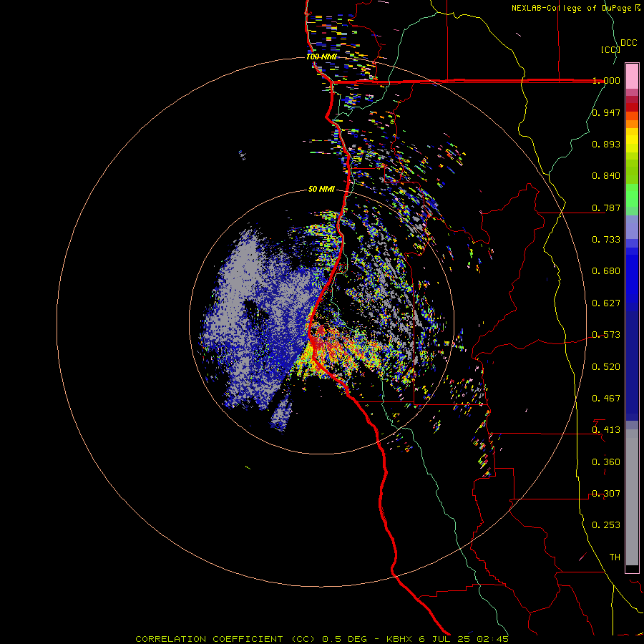Click the 0.840 scale value

pos(606,176)
